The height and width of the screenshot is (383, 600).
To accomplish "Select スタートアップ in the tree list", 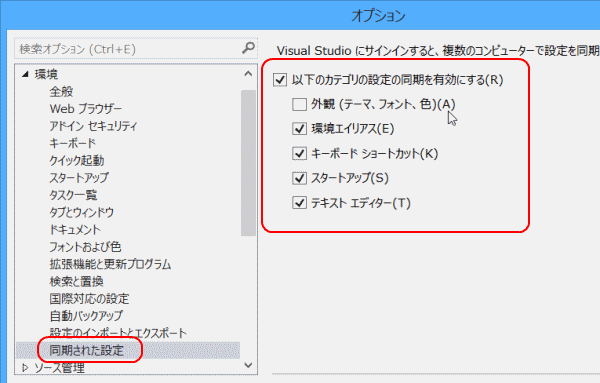I will coord(79,178).
